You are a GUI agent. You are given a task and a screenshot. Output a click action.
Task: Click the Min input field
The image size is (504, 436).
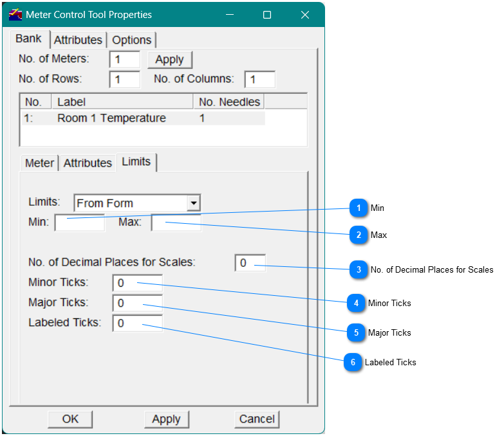[80, 223]
